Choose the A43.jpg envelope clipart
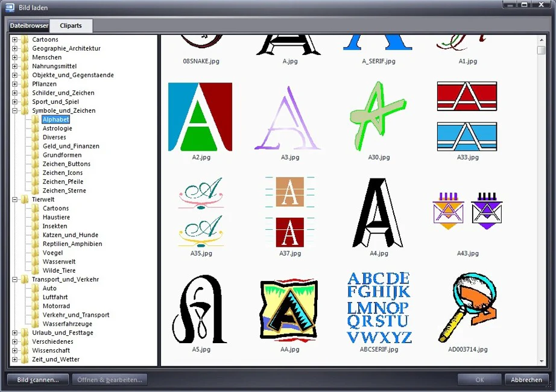The height and width of the screenshot is (392, 556). click(467, 210)
